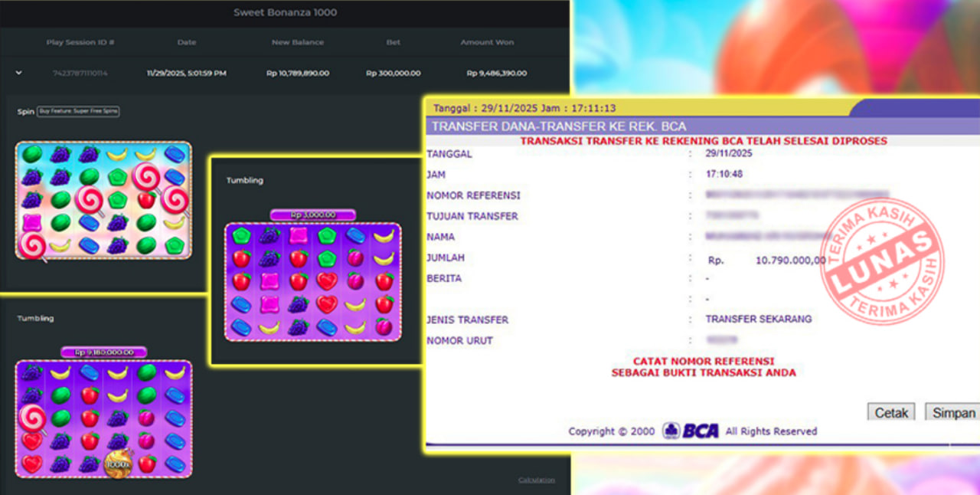The image size is (980, 495).
Task: Open the Calculation link
Action: [536, 480]
